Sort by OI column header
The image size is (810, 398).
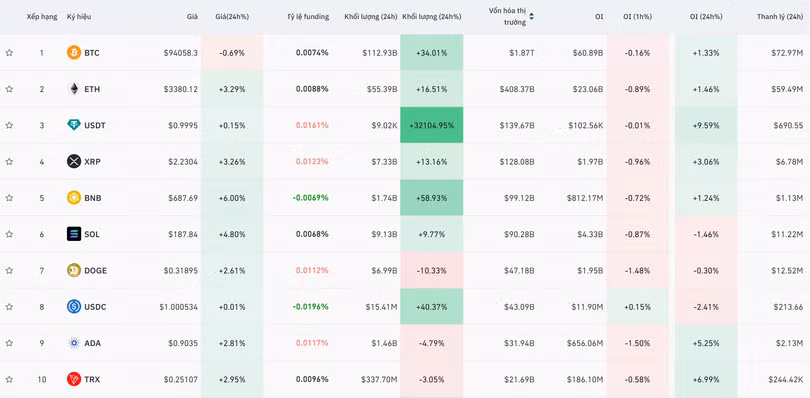pyautogui.click(x=599, y=17)
